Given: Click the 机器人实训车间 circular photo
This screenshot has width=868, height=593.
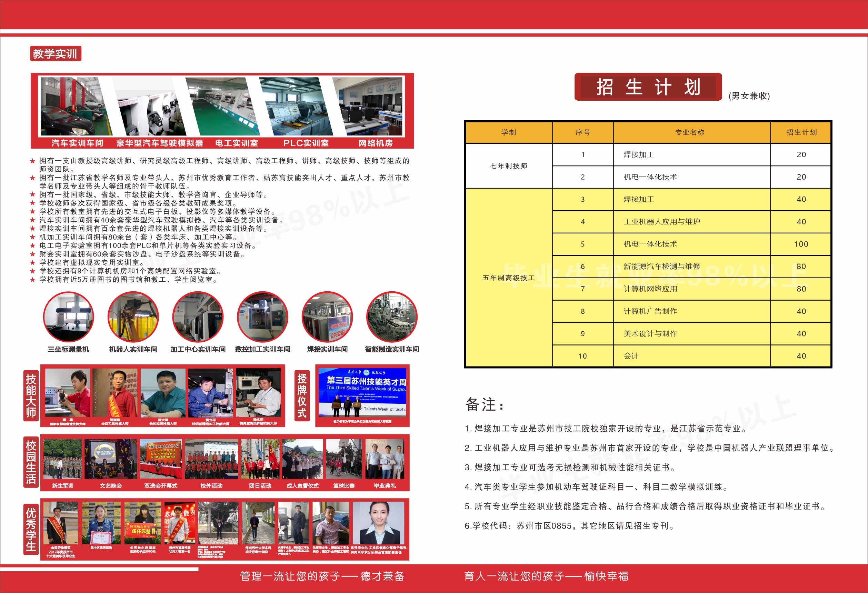Looking at the screenshot, I should pos(133,316).
